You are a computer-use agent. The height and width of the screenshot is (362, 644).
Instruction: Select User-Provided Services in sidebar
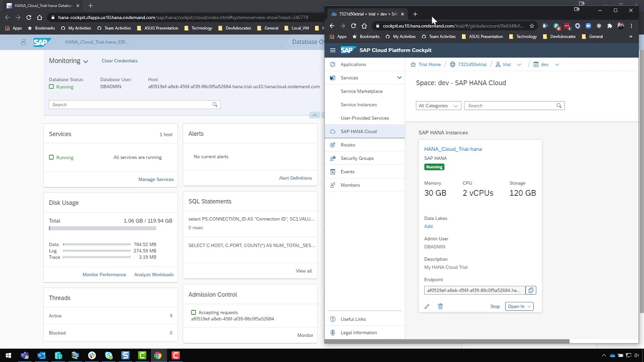pos(365,118)
